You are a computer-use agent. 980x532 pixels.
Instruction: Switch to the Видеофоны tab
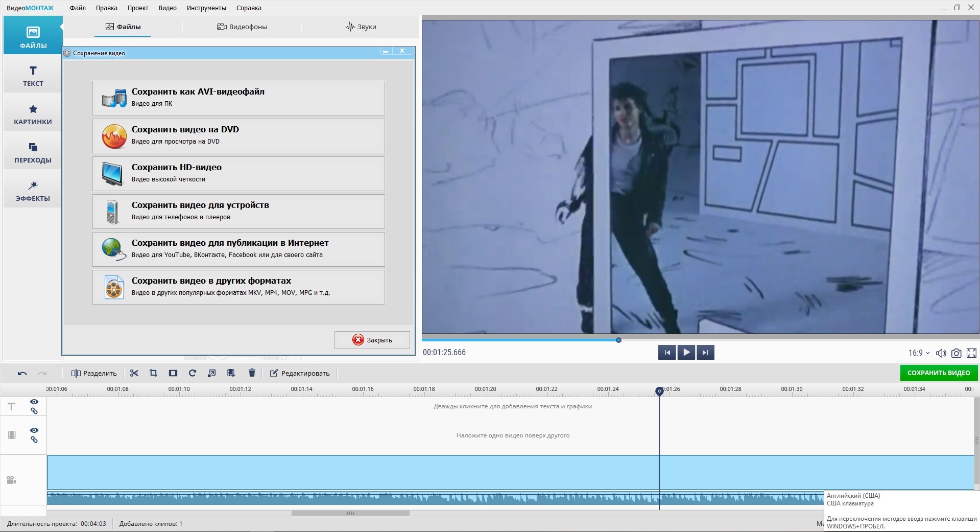pos(242,27)
